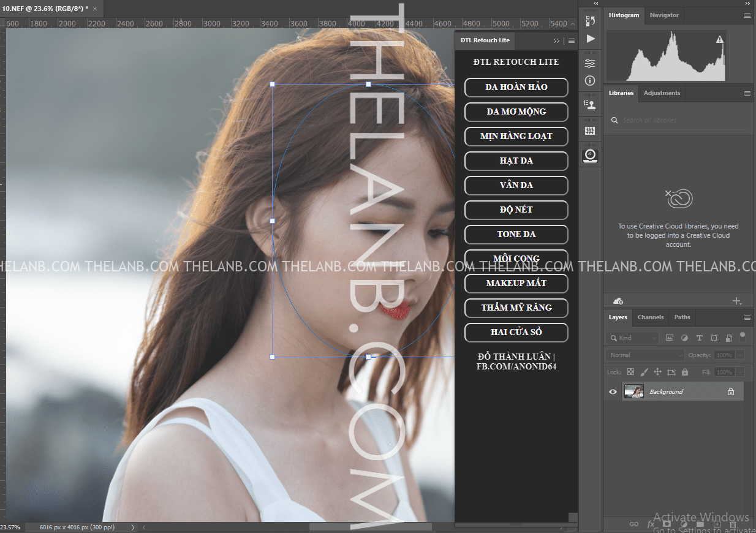Hide the Background layer with eye icon
Screen dimensions: 756x533
pyautogui.click(x=613, y=391)
